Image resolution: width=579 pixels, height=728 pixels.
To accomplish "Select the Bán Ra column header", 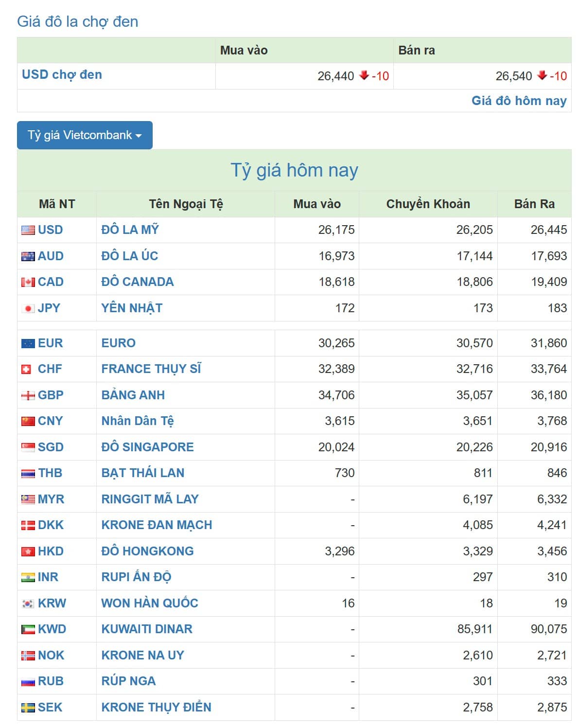I will (x=534, y=204).
